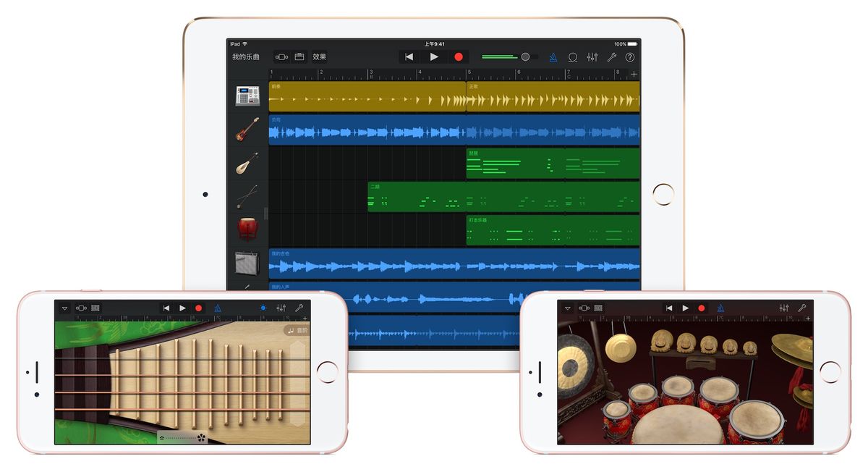Open the Loop Browser icon on the iPad
Screen dimensions: 868x472
(x=572, y=56)
